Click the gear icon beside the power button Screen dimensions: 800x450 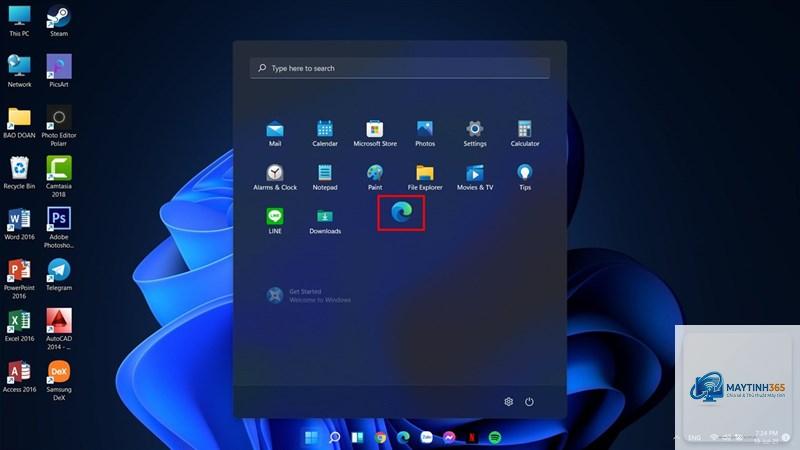(x=508, y=402)
